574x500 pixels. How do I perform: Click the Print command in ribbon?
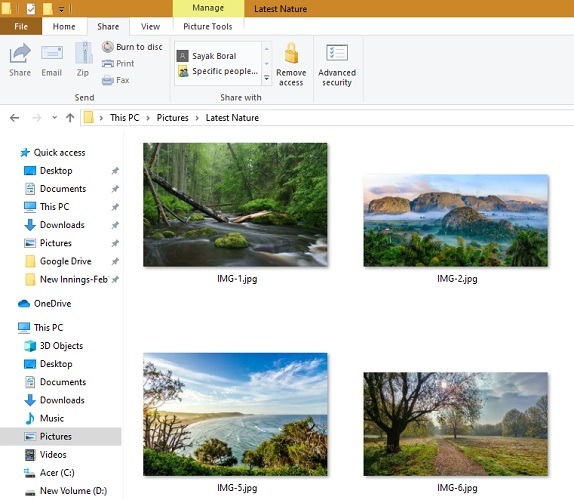118,63
